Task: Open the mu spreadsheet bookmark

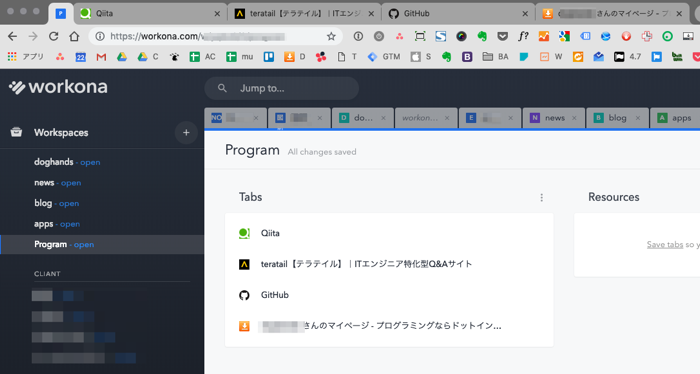Action: point(239,57)
